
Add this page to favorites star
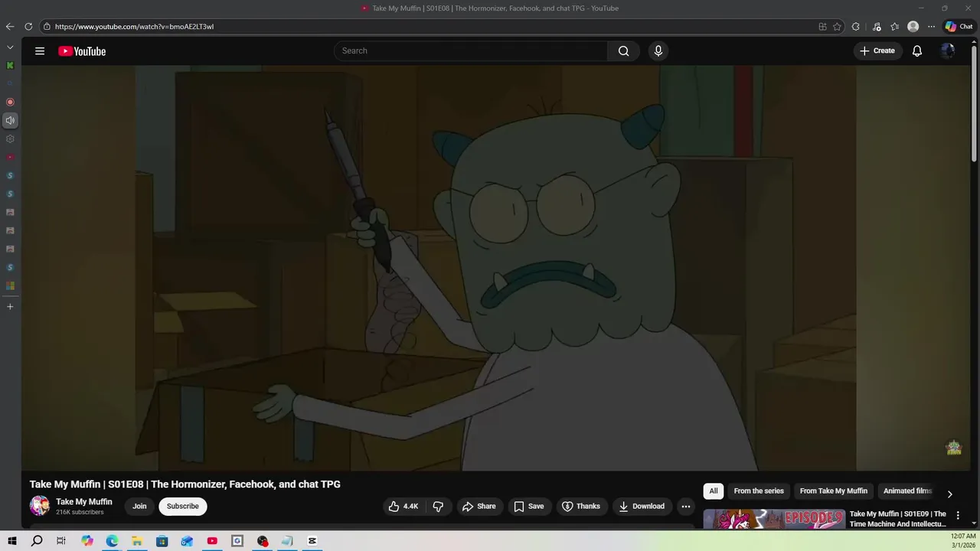pyautogui.click(x=837, y=26)
